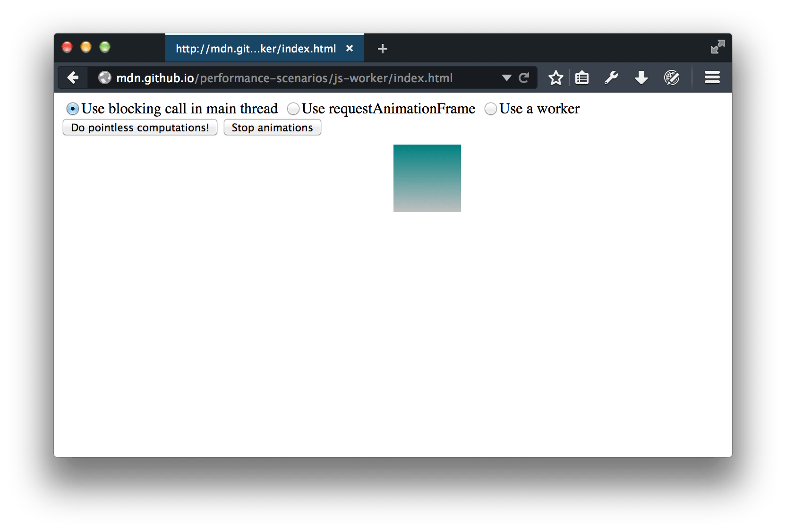Open the hamburger menu
Screen dimensions: 786x532
tap(712, 77)
